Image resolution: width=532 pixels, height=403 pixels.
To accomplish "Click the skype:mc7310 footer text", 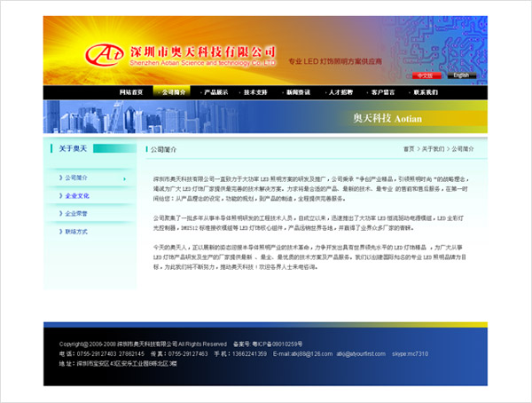I will [x=410, y=353].
